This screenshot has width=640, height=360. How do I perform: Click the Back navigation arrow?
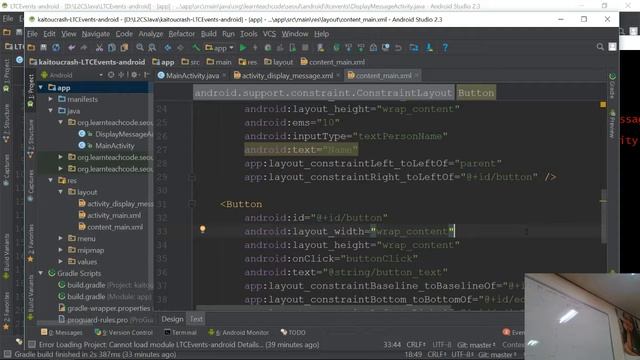(x=168, y=48)
